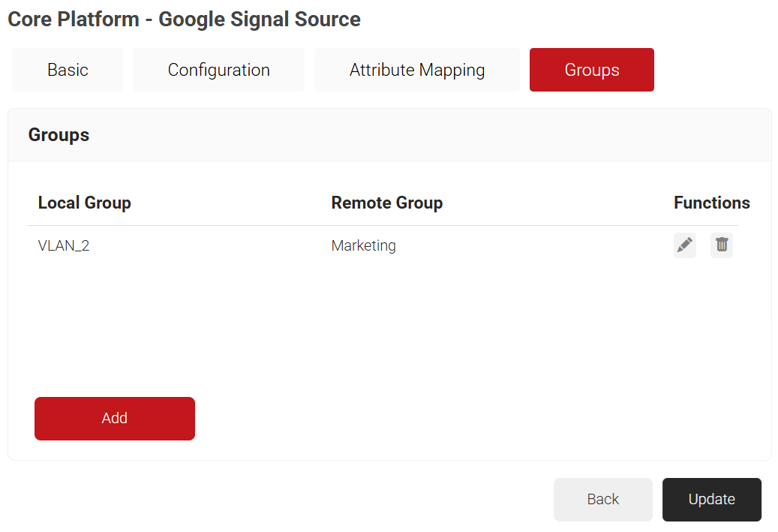Save changes with the Update button
Image resolution: width=778 pixels, height=532 pixels.
click(711, 499)
